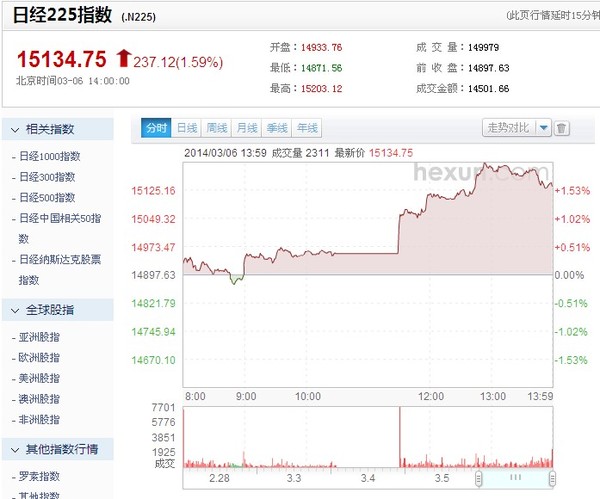600x499 pixels.
Task: Click the 走势对比 comparison button
Action: point(508,128)
